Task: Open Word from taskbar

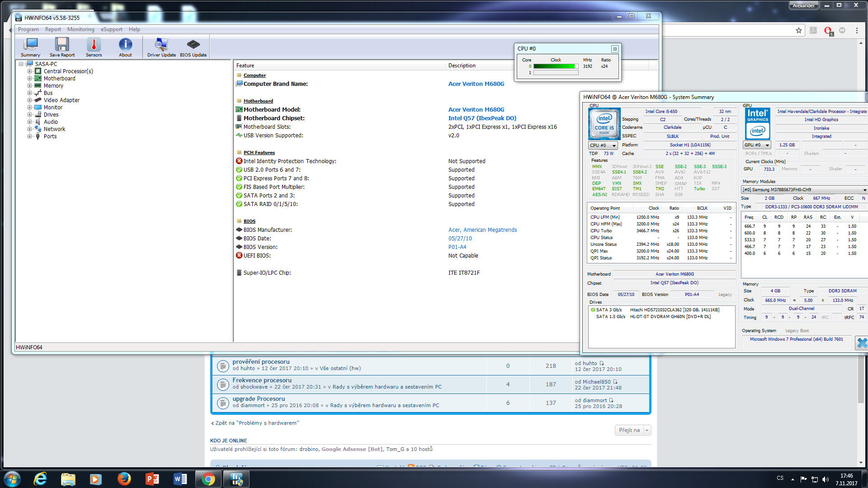Action: coord(180,479)
